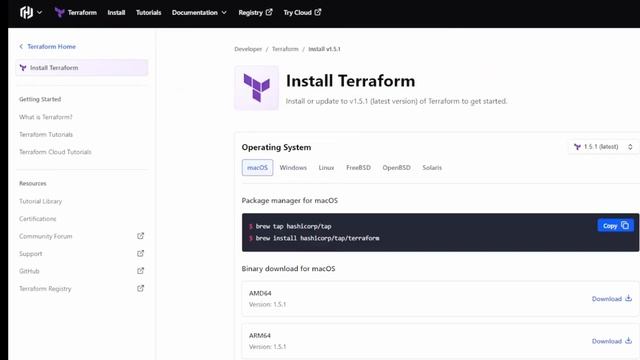Select the OpenBSD tab

pos(396,168)
